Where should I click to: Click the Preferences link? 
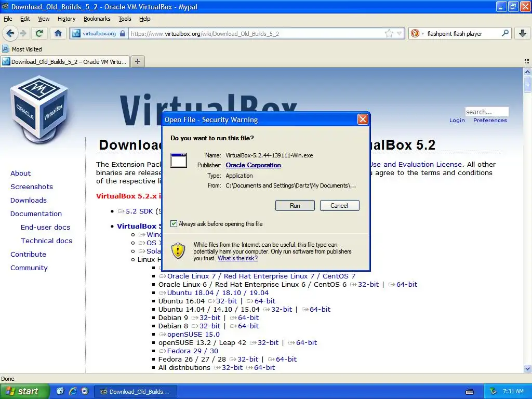[x=490, y=121]
